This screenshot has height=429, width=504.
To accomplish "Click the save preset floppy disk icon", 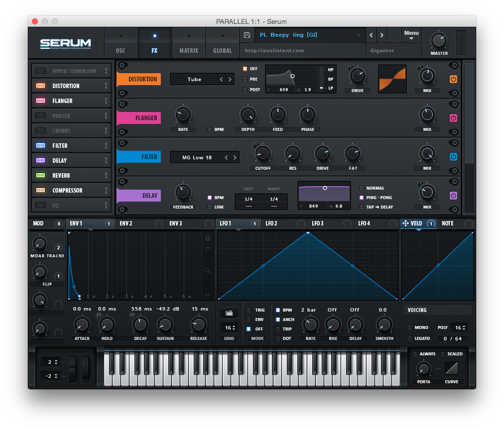I will (247, 35).
